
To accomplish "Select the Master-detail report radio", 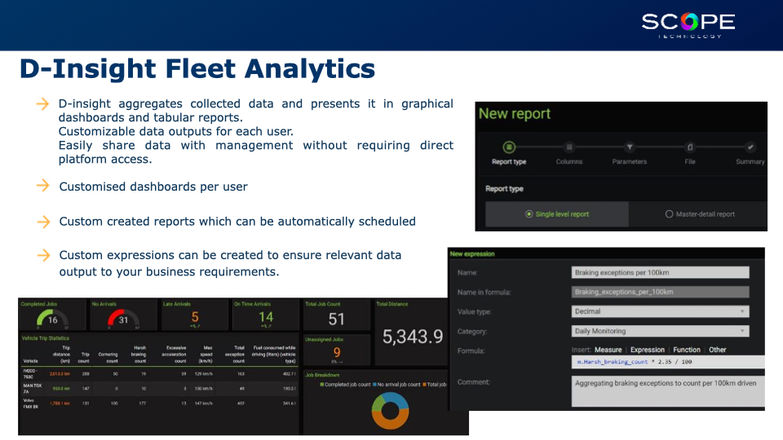I will pos(669,214).
